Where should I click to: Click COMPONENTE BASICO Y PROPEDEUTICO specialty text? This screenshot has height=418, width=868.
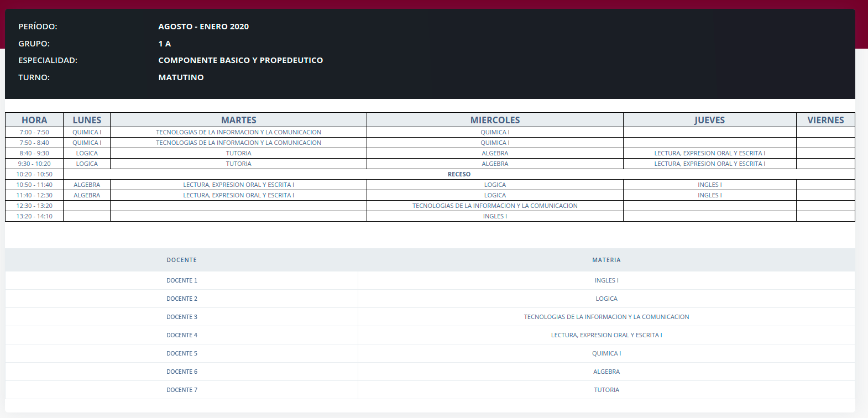click(x=240, y=60)
